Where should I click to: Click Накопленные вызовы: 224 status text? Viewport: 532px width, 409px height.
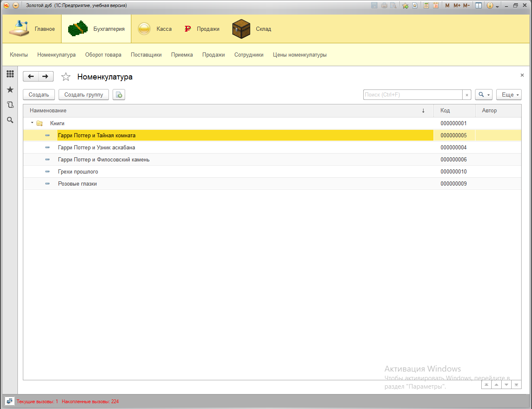[90, 402]
